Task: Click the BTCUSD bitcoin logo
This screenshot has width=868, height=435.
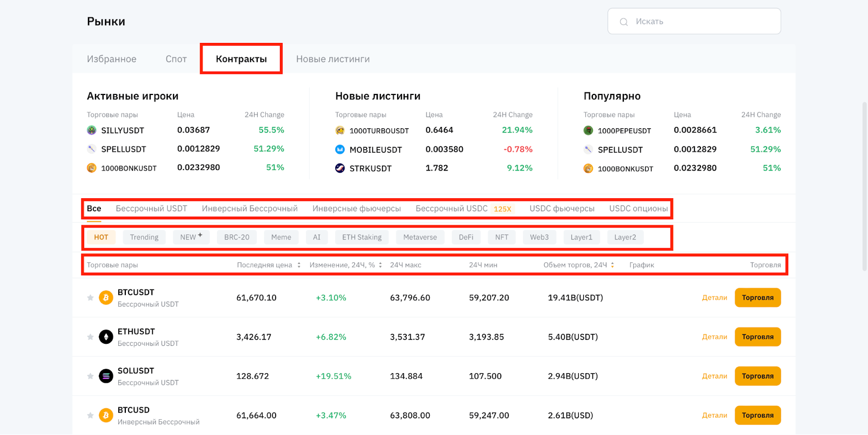Action: click(106, 415)
